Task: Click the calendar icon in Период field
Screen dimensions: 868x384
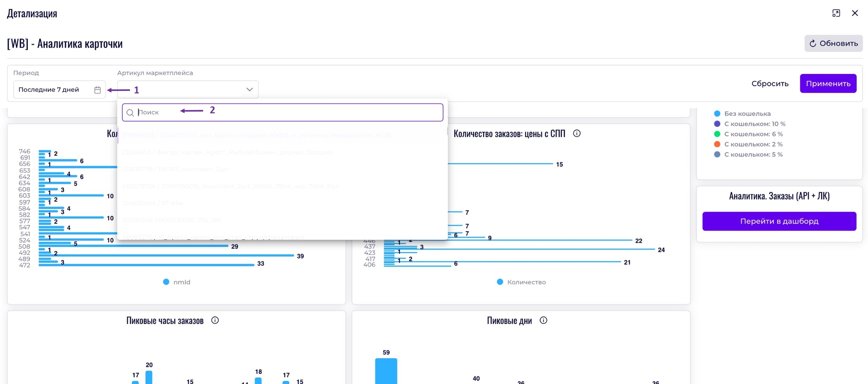Action: (x=98, y=90)
